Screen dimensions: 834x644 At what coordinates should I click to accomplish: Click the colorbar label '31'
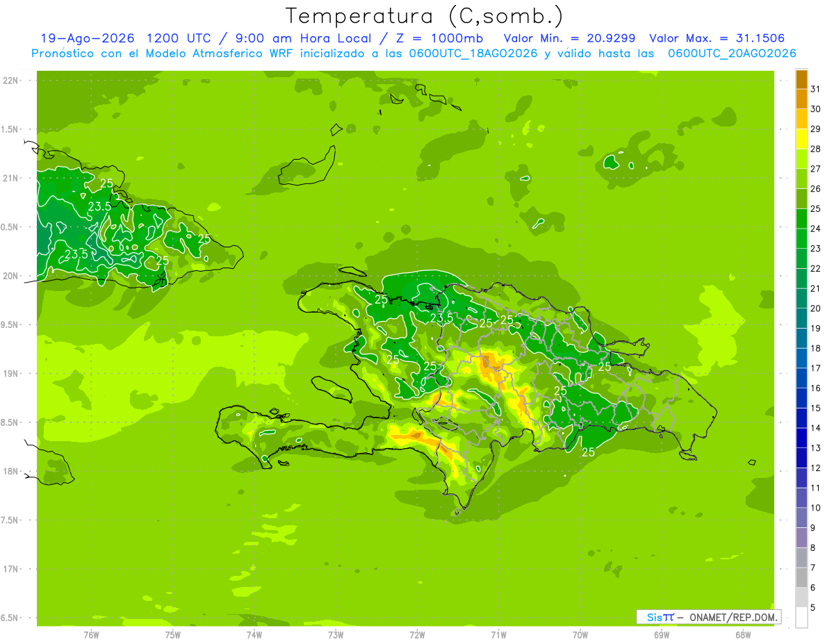pos(816,89)
